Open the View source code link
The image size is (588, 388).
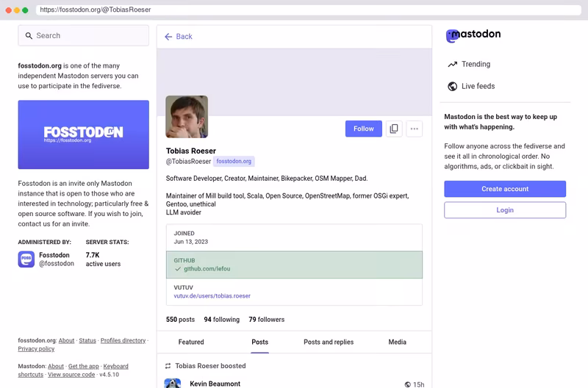(71, 375)
